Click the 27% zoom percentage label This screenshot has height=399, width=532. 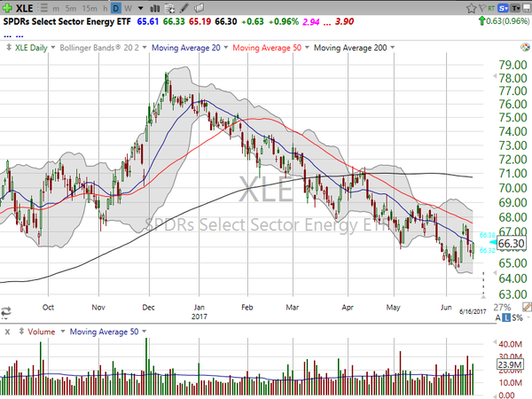pyautogui.click(x=503, y=308)
